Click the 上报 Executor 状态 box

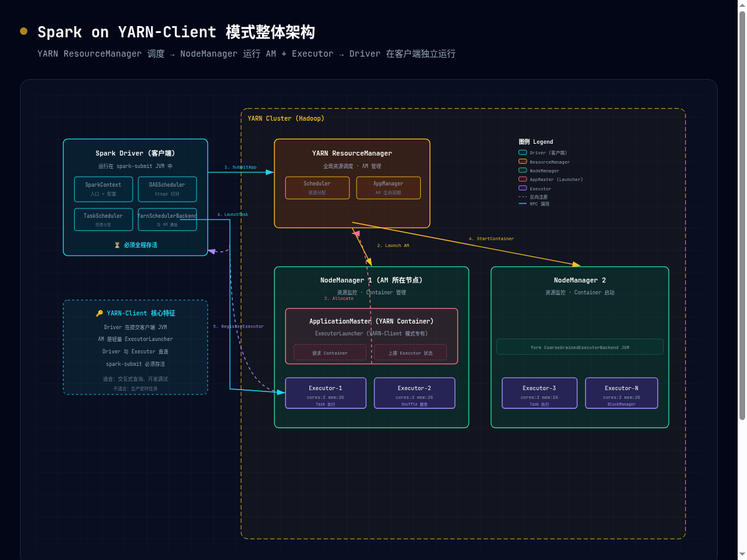(x=410, y=352)
